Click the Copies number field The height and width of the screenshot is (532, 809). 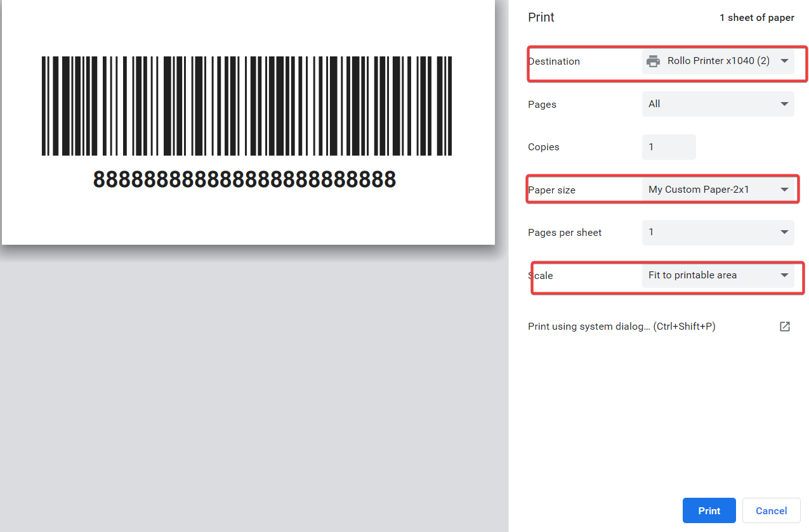pos(669,147)
